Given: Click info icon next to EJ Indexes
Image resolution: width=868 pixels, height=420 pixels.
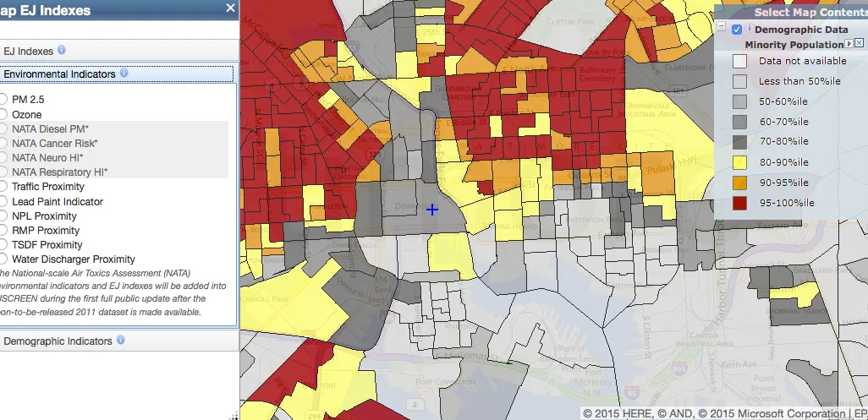Looking at the screenshot, I should (62, 51).
